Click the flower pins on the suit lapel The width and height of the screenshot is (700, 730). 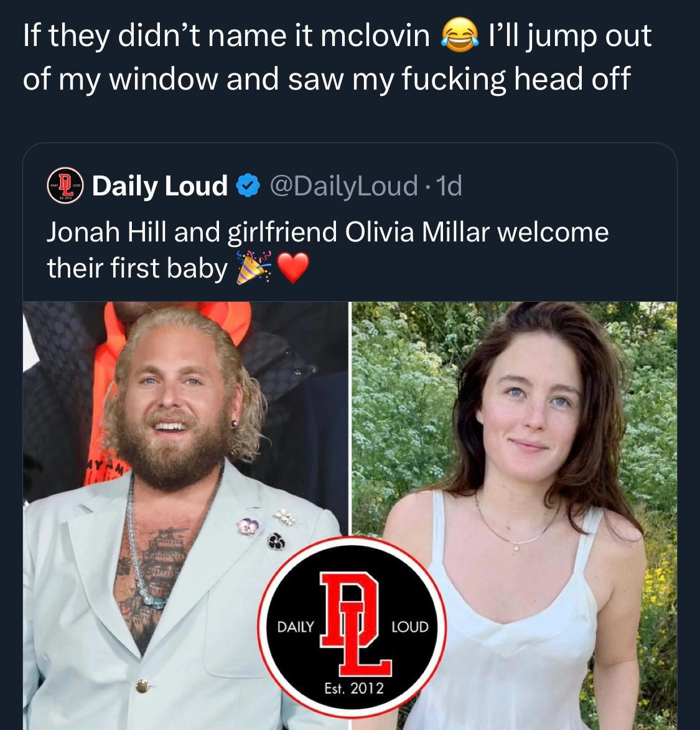coord(266,530)
